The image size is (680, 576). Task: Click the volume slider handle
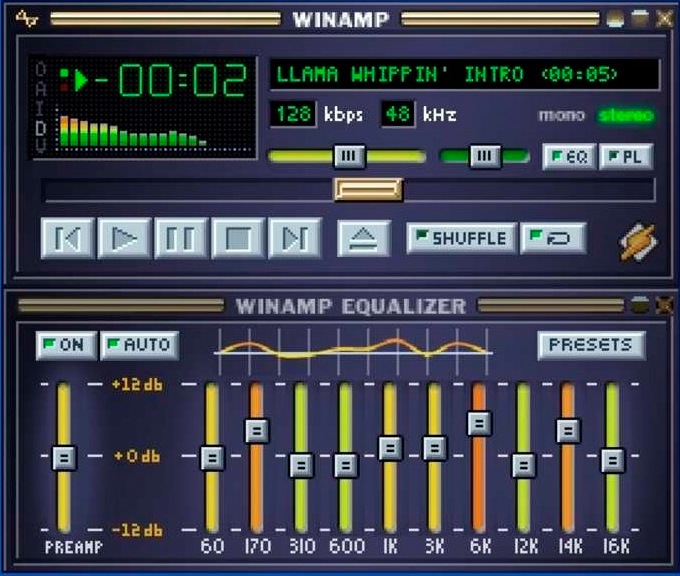[x=349, y=156]
